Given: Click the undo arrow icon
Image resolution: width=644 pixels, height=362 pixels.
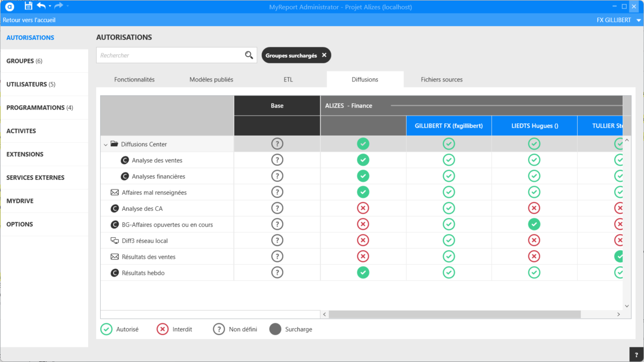Looking at the screenshot, I should point(41,6).
